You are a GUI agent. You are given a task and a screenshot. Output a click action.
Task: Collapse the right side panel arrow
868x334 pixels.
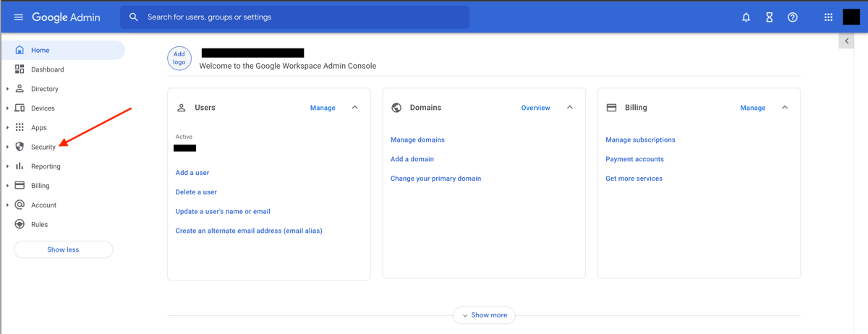(847, 41)
